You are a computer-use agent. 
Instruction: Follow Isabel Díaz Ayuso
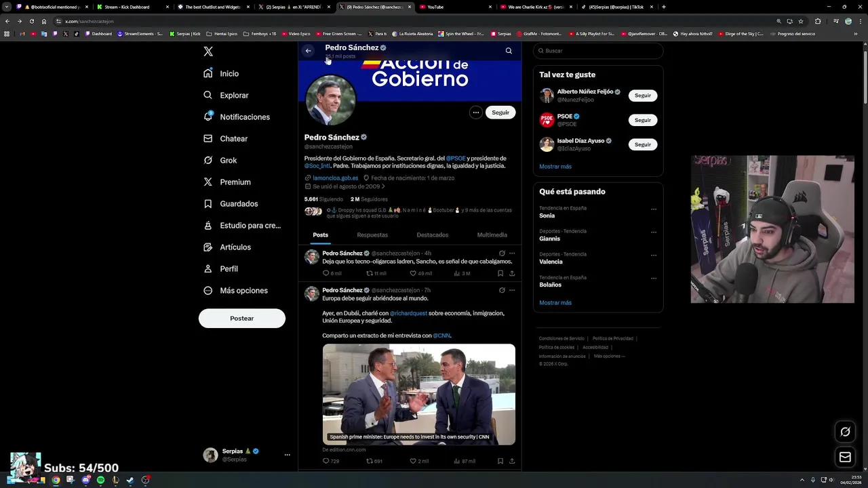click(x=643, y=144)
